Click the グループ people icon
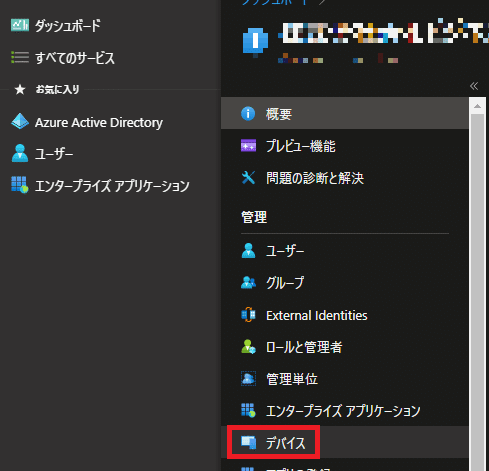The height and width of the screenshot is (471, 489). [x=248, y=282]
